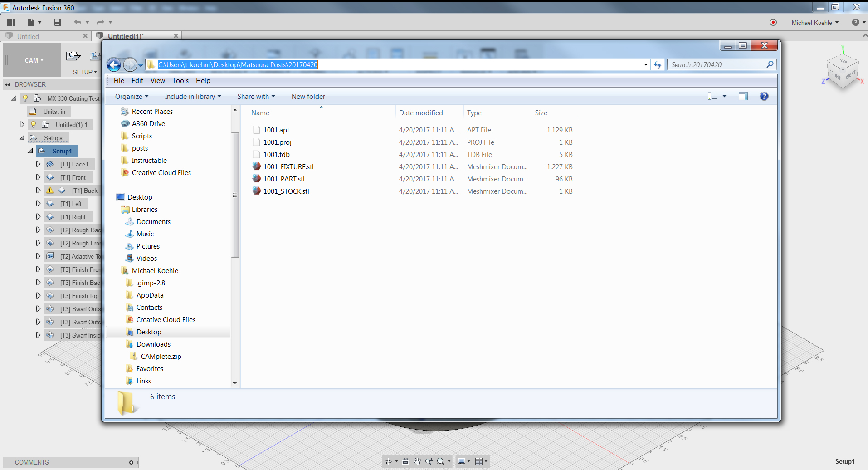Select the Orbit tool in the navigation bar
Viewport: 868px width, 470px height.
[388, 461]
